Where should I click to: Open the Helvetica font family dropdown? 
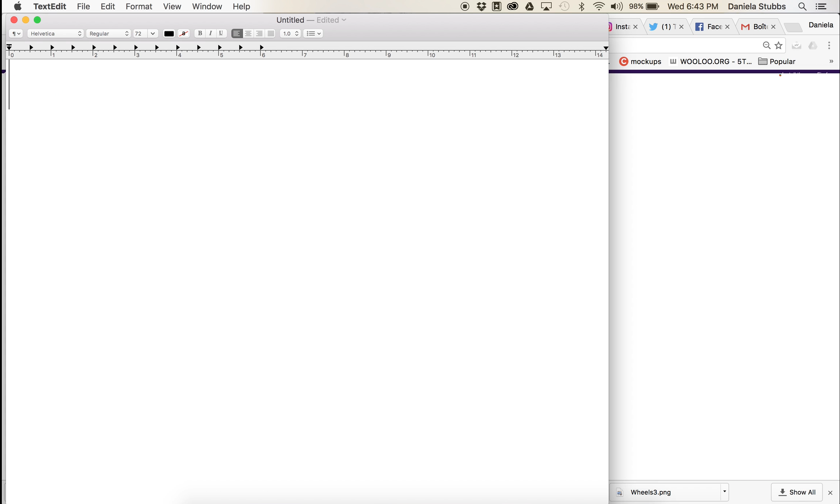(56, 33)
